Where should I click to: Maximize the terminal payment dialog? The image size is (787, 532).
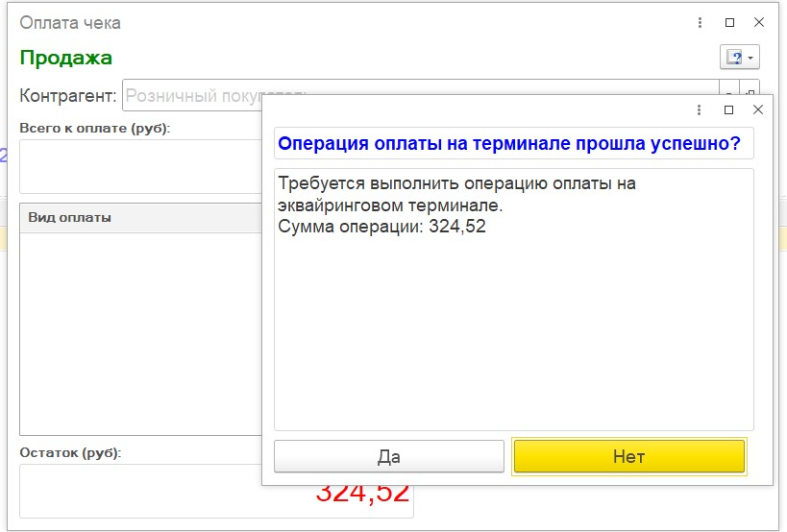pyautogui.click(x=728, y=109)
